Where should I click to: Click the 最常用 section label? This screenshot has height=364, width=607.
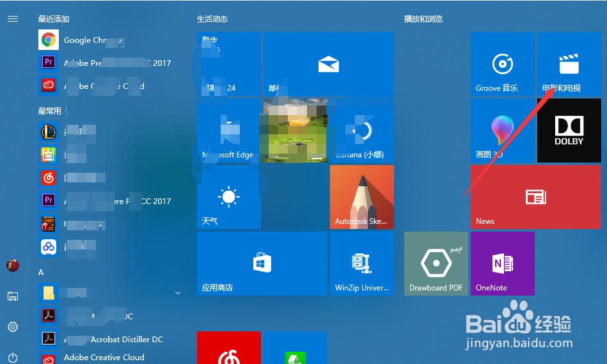click(49, 111)
